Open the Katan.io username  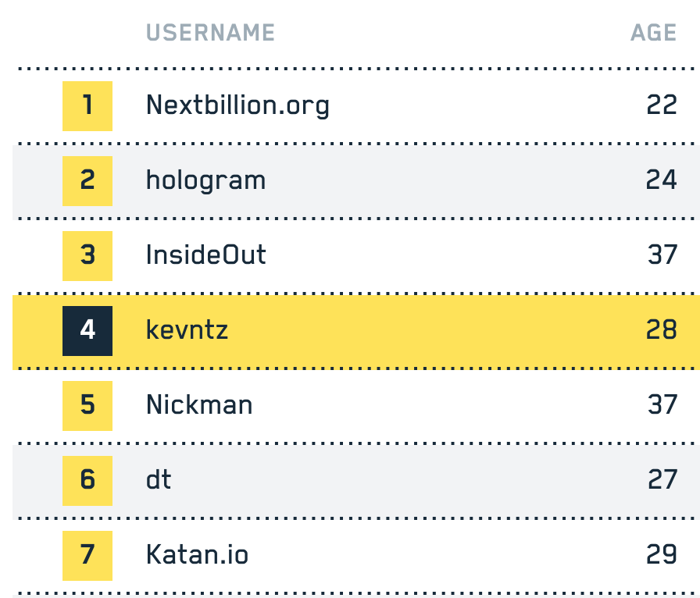(x=197, y=555)
